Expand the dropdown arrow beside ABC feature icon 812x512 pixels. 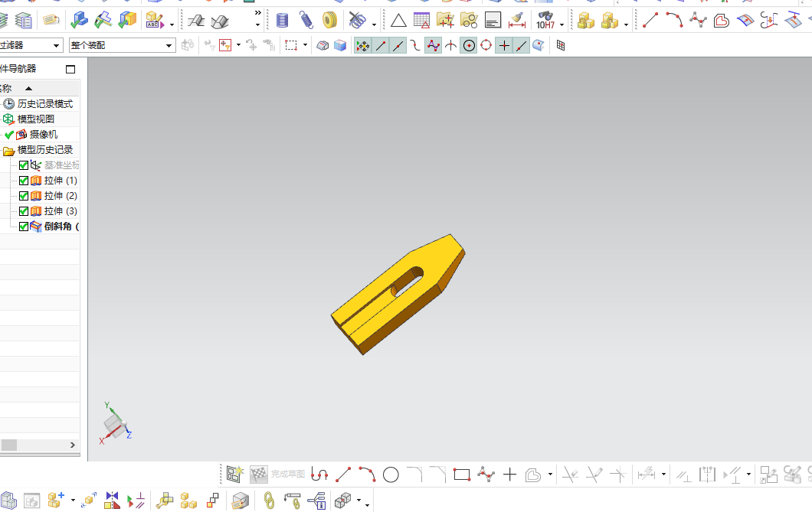(172, 24)
